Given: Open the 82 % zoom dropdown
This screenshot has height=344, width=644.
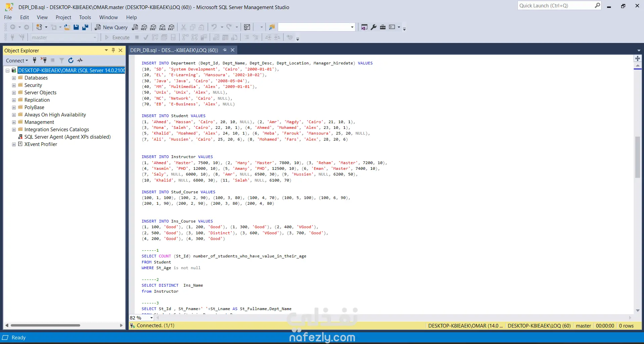Looking at the screenshot, I should coord(151,318).
